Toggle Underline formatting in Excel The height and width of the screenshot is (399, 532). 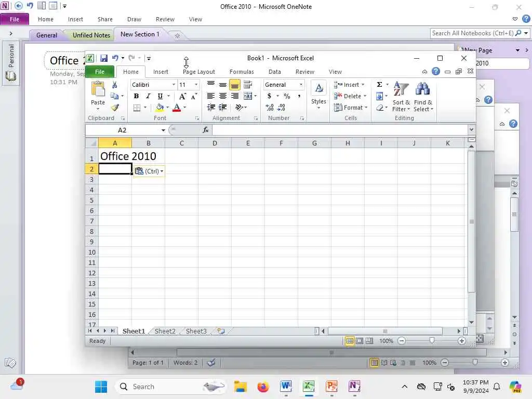(x=160, y=96)
